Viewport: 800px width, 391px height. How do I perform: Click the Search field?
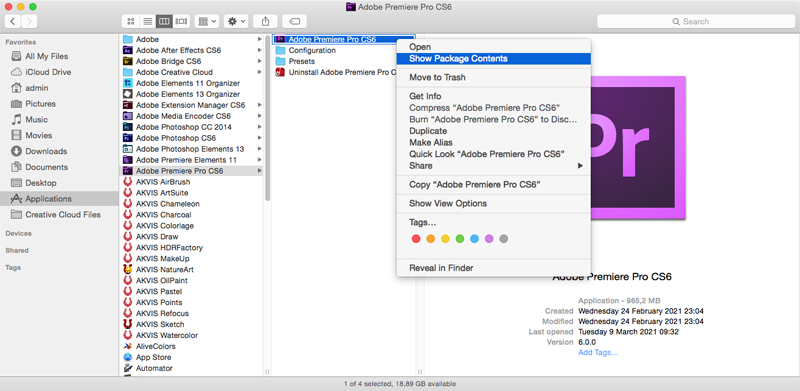pos(696,21)
